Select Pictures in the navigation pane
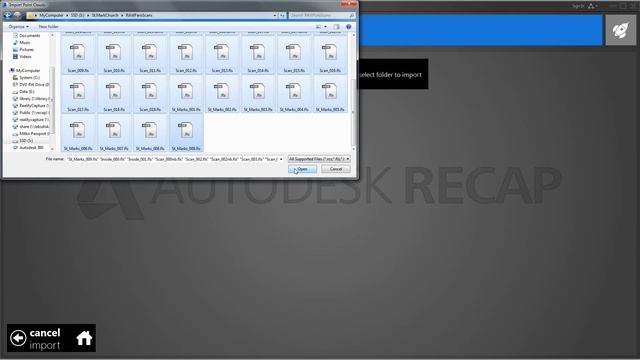 [27, 49]
